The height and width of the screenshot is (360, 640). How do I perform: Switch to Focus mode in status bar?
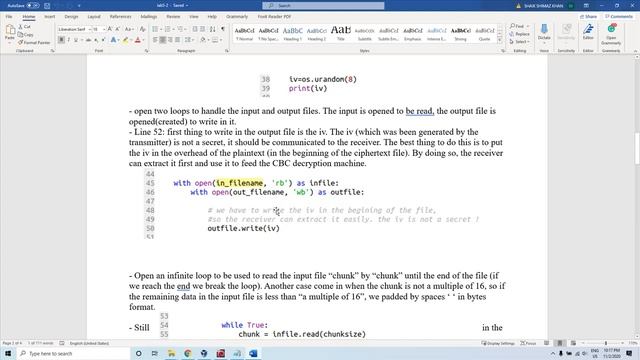tap(528, 343)
